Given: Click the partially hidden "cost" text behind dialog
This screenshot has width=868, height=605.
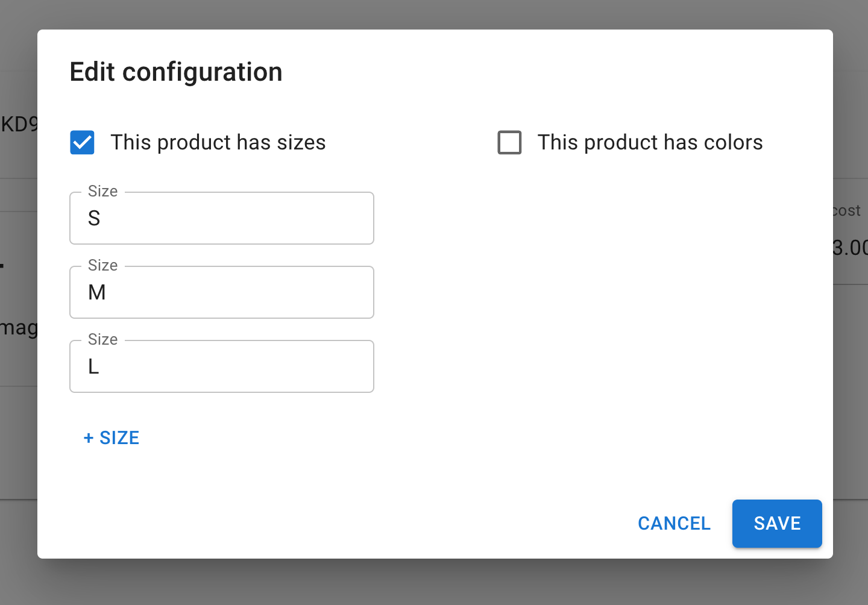Looking at the screenshot, I should click(x=847, y=210).
